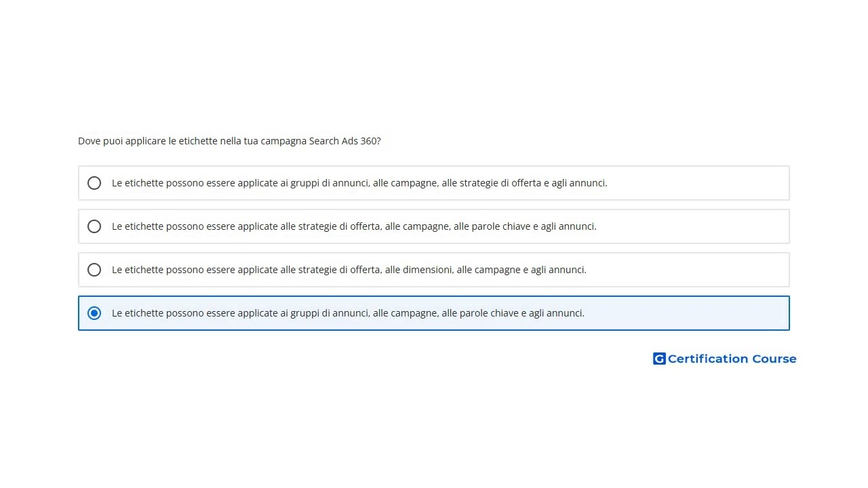
Task: Click the word 'Certification' in the logo
Action: click(x=708, y=359)
